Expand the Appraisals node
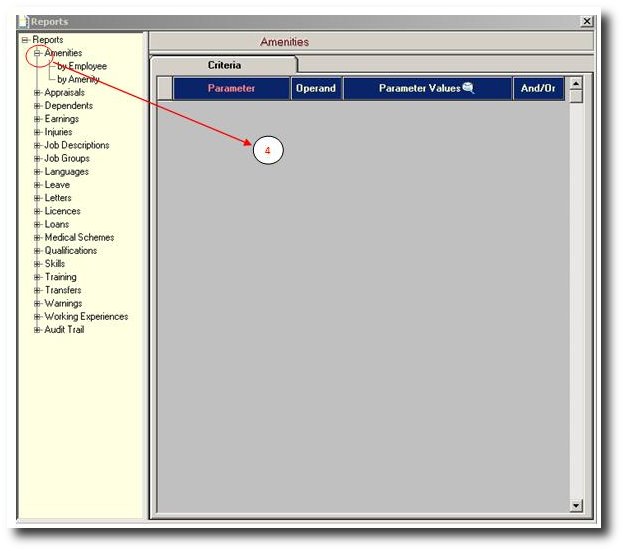Screen dimensions: 624x551 37,93
